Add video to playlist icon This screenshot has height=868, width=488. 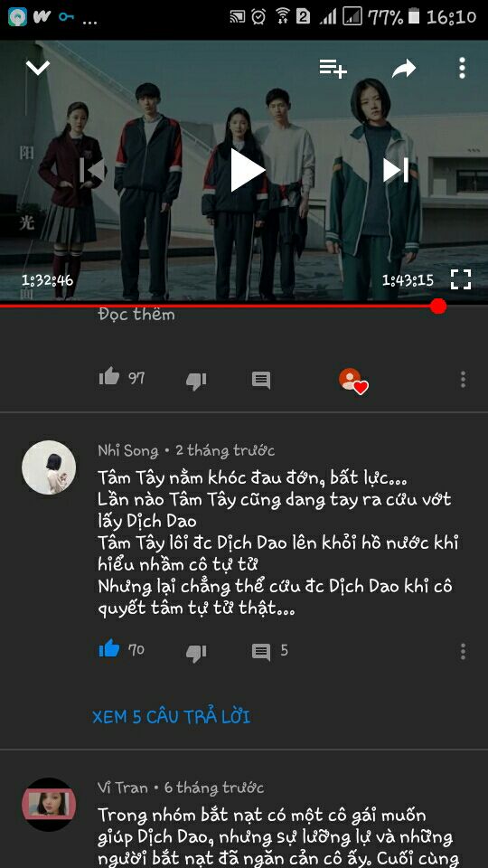coord(333,69)
